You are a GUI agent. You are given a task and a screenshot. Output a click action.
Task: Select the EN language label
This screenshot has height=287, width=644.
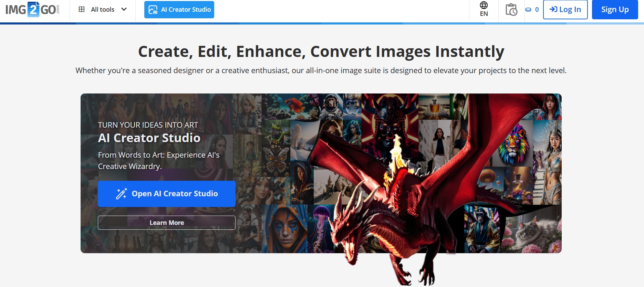484,14
